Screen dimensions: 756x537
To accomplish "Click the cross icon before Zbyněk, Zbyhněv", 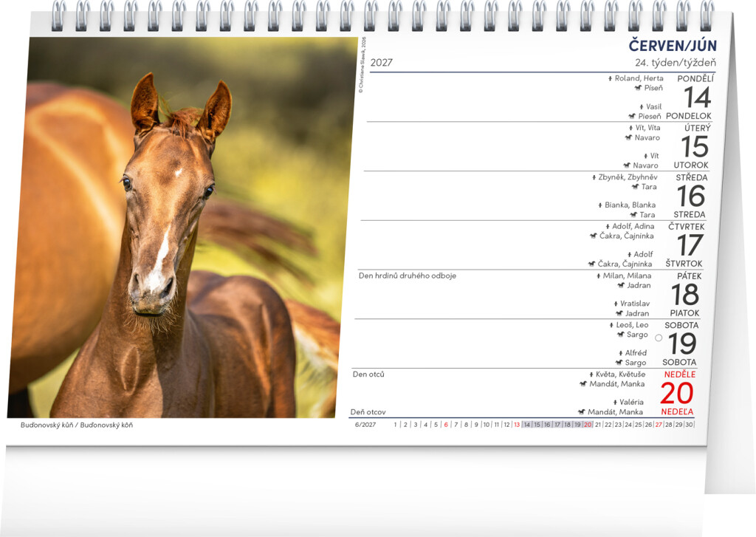I will tap(594, 177).
